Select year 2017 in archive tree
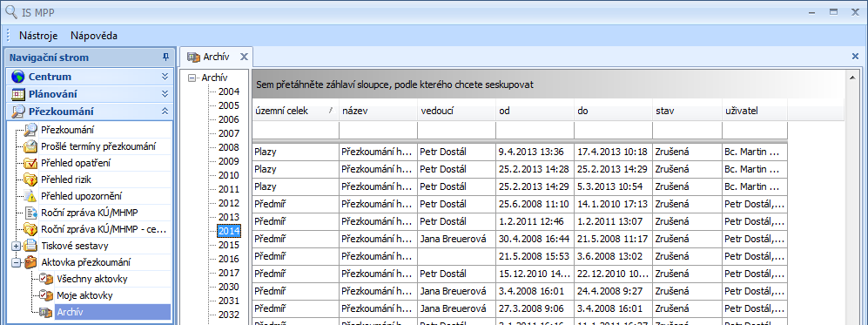 pos(229,273)
